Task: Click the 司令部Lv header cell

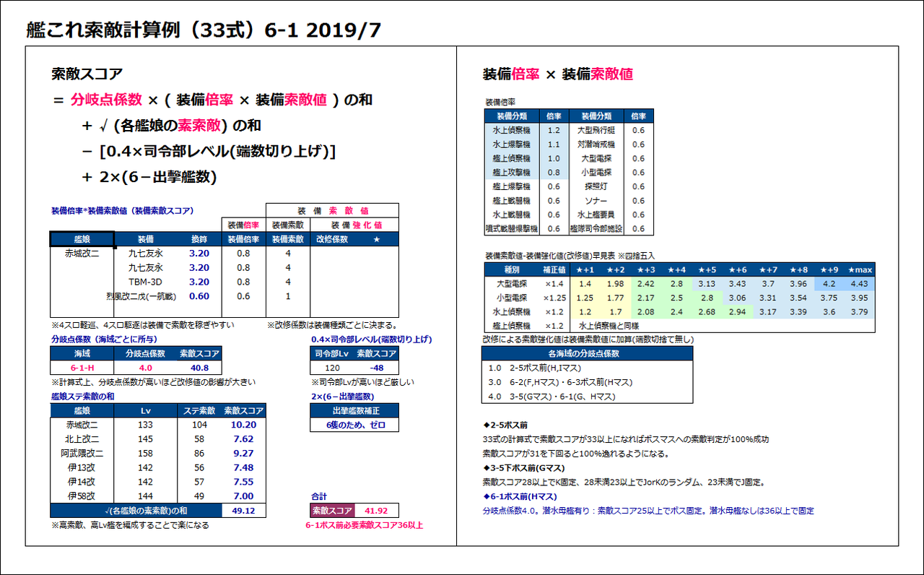Action: [332, 353]
